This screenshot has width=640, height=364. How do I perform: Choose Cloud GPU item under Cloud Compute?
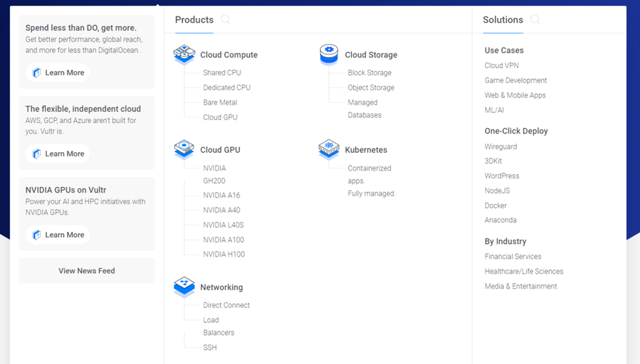click(x=220, y=117)
